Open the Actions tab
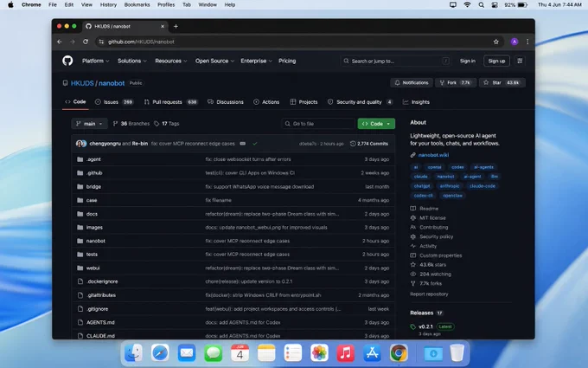The height and width of the screenshot is (368, 588). [266, 102]
